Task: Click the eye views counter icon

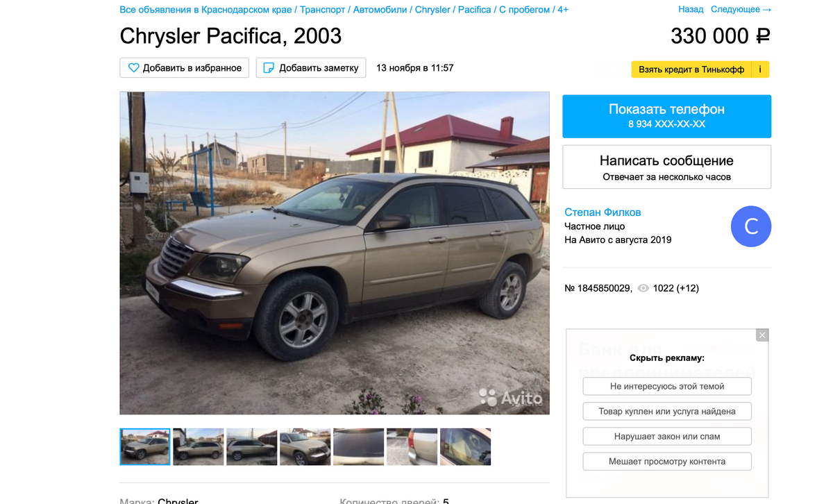Action: pyautogui.click(x=643, y=288)
